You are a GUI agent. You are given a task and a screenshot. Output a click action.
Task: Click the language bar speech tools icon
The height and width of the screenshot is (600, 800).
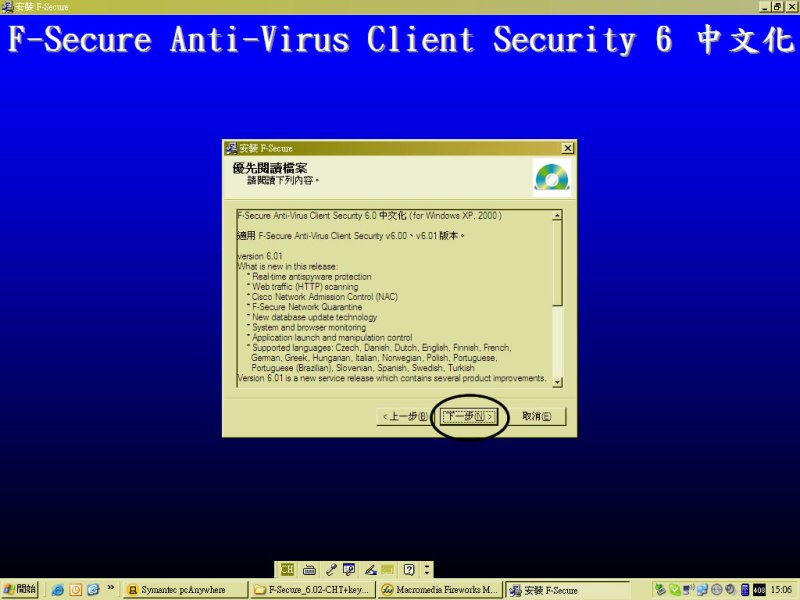point(349,569)
